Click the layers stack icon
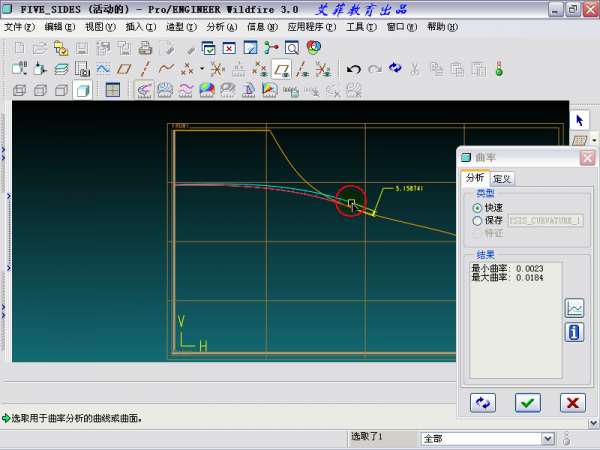600x450 pixels. [x=61, y=69]
